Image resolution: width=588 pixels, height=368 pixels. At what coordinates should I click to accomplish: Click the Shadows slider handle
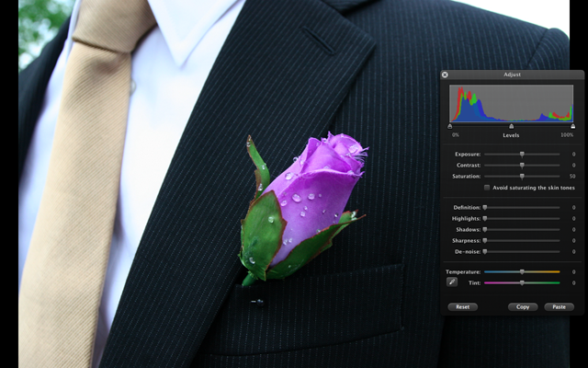(x=485, y=229)
